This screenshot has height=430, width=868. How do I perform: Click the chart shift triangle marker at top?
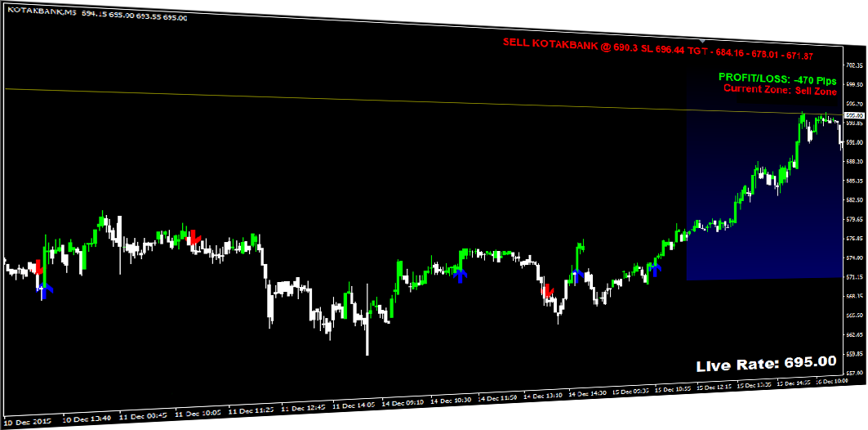702,41
